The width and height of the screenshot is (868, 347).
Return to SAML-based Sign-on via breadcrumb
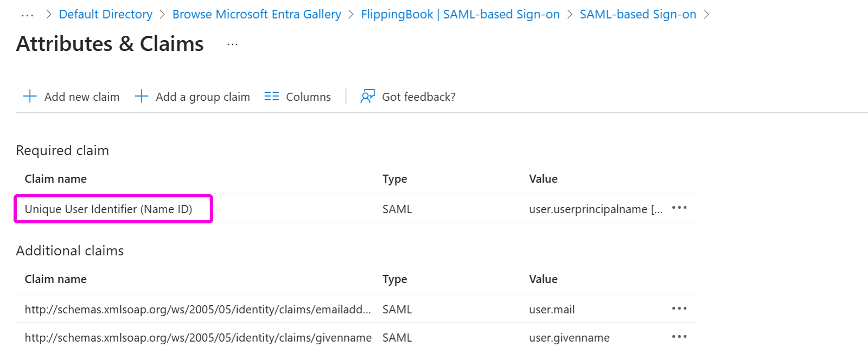tap(637, 14)
